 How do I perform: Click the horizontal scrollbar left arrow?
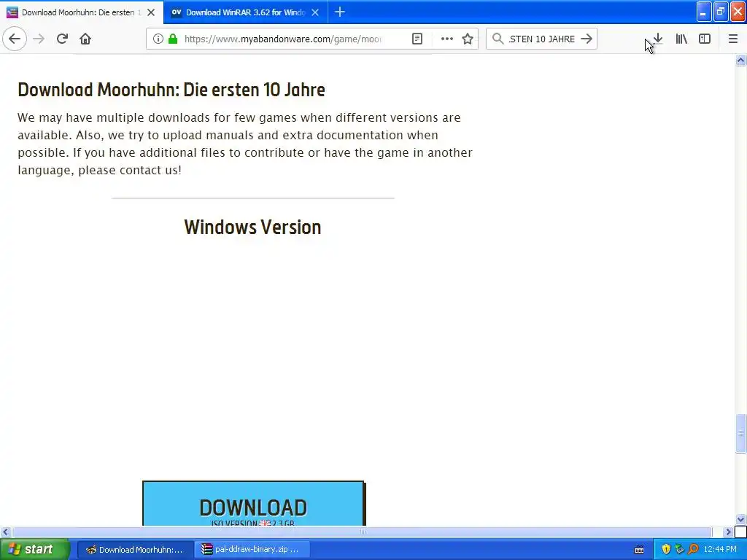[5, 532]
